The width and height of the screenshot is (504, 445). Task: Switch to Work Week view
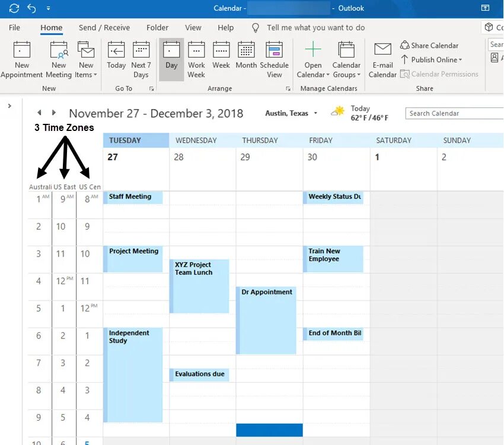pos(196,60)
